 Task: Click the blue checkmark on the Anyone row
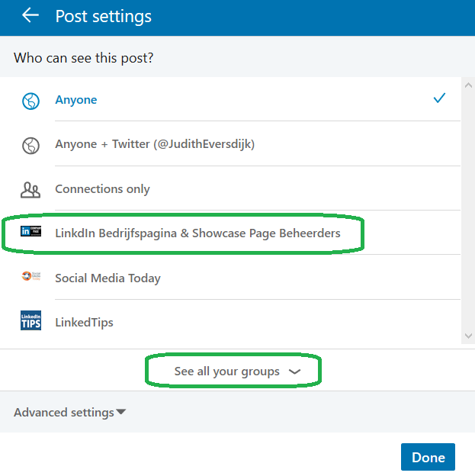(x=439, y=98)
